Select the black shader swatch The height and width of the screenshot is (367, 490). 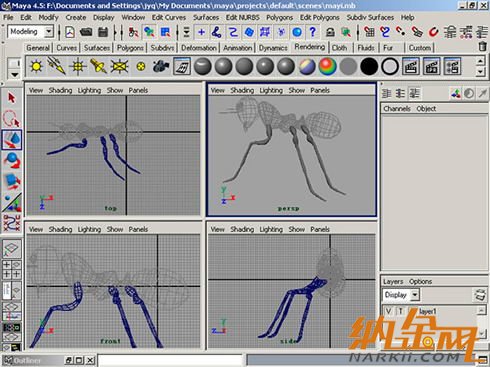point(369,66)
